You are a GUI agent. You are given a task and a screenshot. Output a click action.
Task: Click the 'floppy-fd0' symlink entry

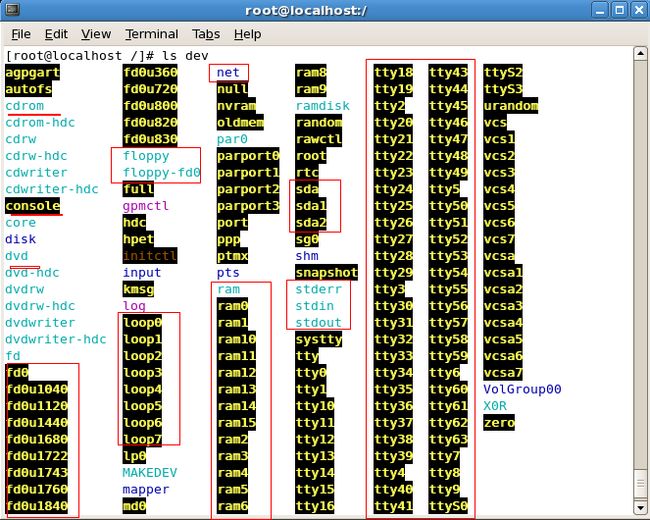(x=162, y=173)
